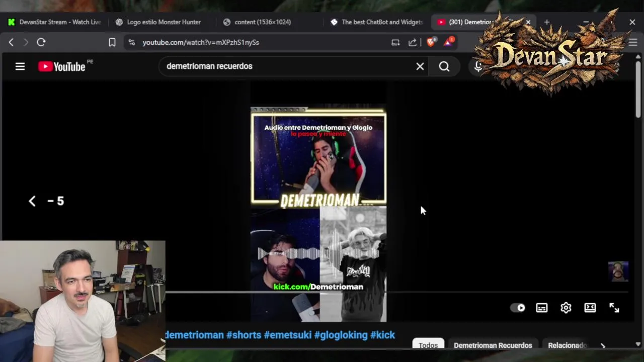
Task: Open the #emetsuki hashtag link
Action: click(x=288, y=335)
